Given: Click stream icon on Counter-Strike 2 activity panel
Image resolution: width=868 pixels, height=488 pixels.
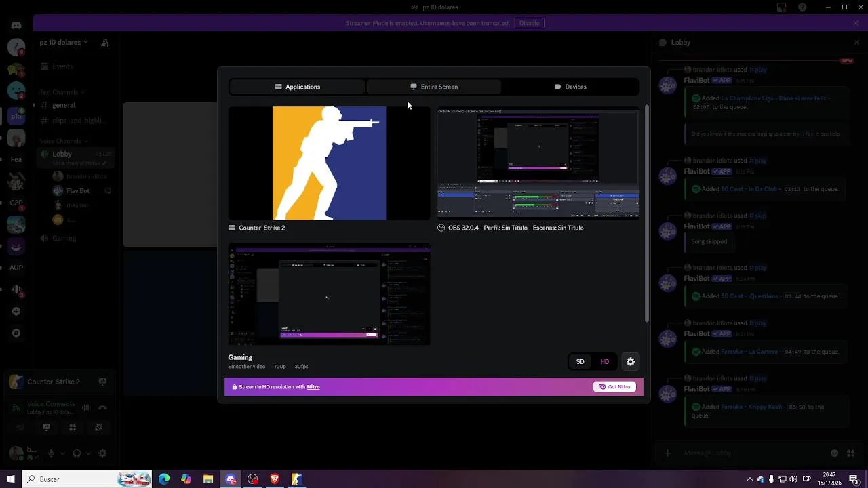Looking at the screenshot, I should coord(102,382).
